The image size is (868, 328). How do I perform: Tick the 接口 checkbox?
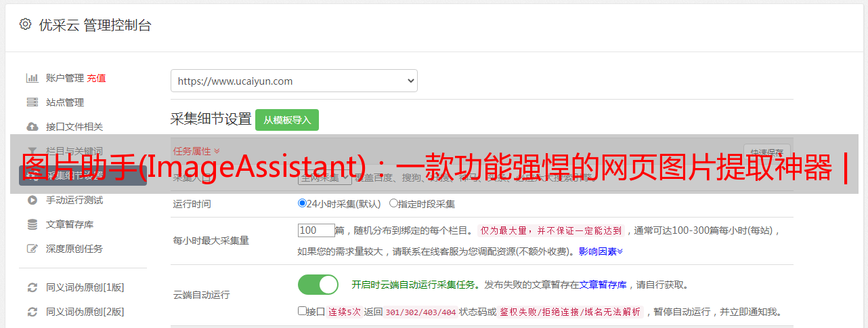[x=302, y=311]
